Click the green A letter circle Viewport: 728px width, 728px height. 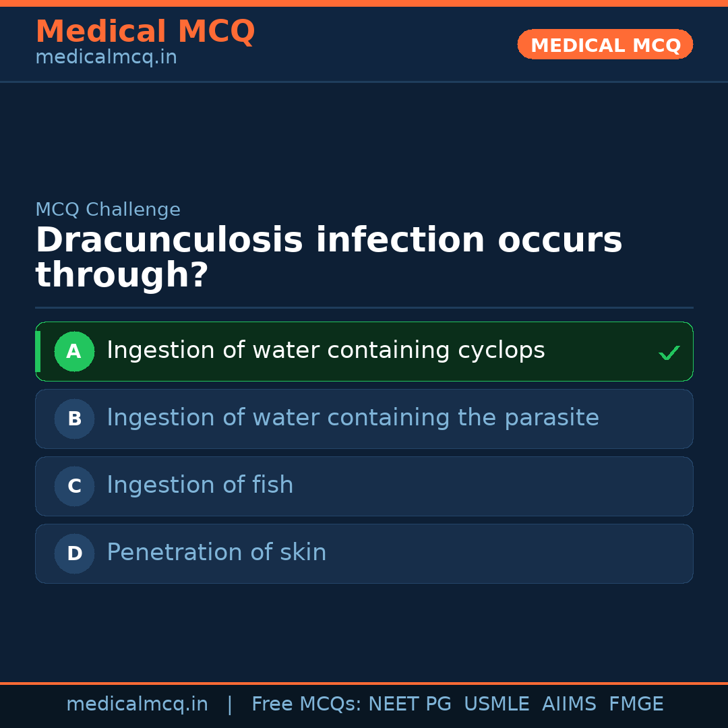74,351
